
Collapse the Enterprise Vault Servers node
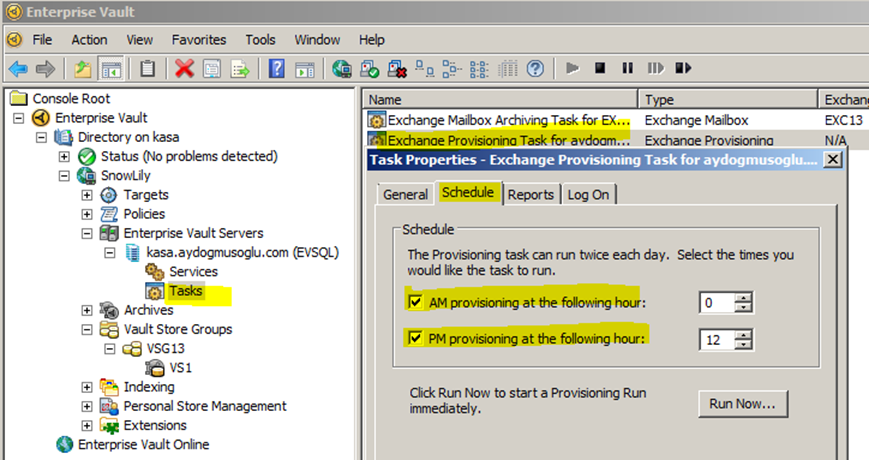[87, 233]
